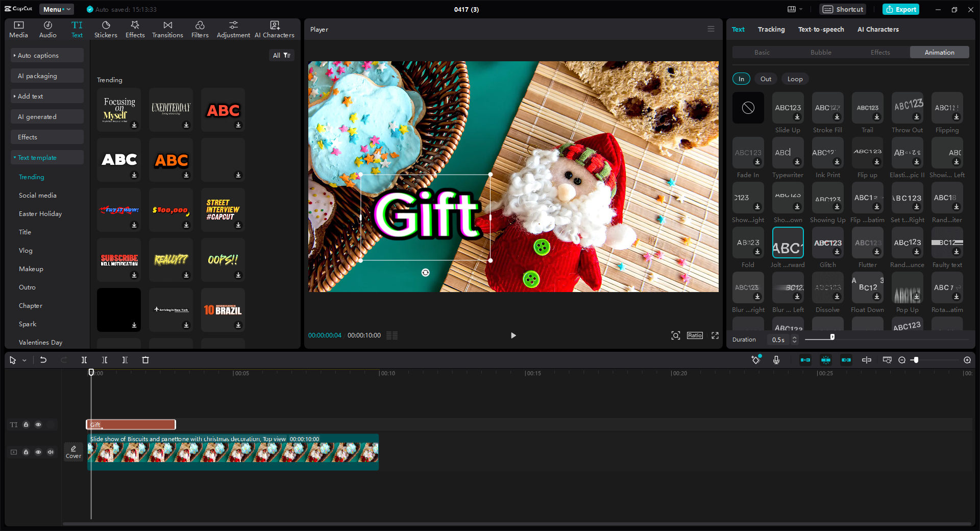The height and width of the screenshot is (531, 980).
Task: Collapse the Text template section
Action: tap(47, 157)
